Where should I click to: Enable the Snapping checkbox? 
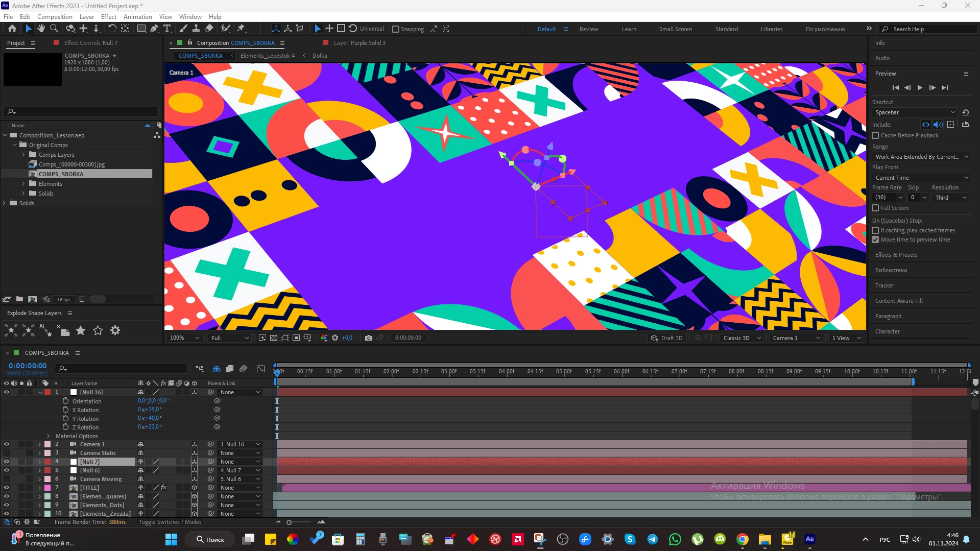click(x=395, y=29)
